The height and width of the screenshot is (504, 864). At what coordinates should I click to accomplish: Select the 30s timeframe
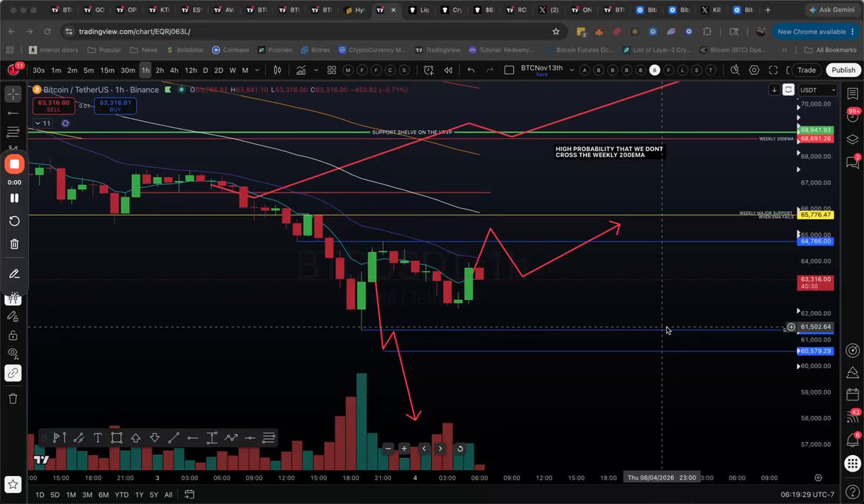[38, 70]
